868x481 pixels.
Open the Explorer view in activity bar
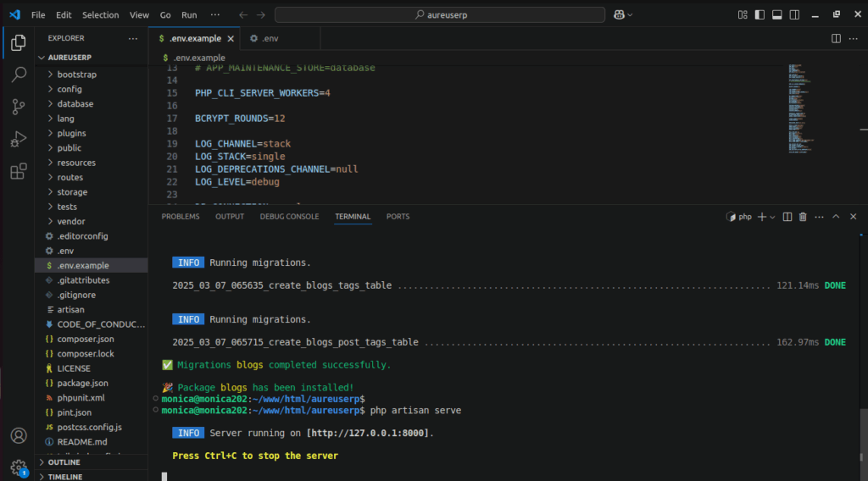(x=19, y=42)
